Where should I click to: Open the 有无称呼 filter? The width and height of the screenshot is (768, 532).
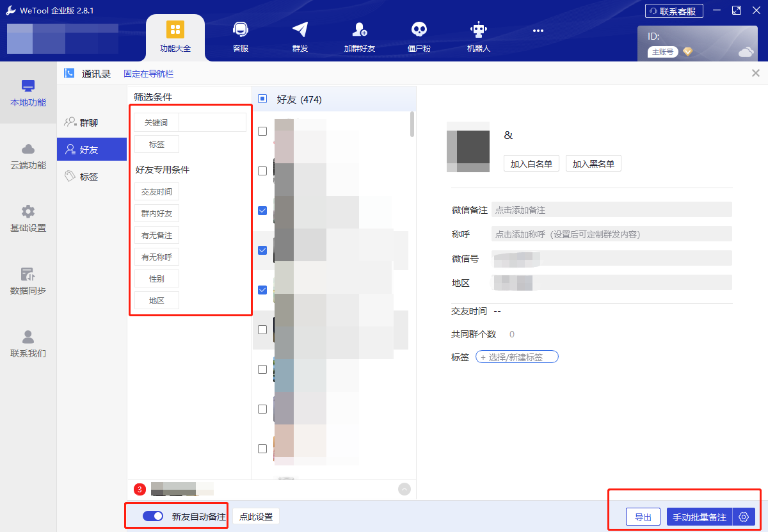(157, 257)
